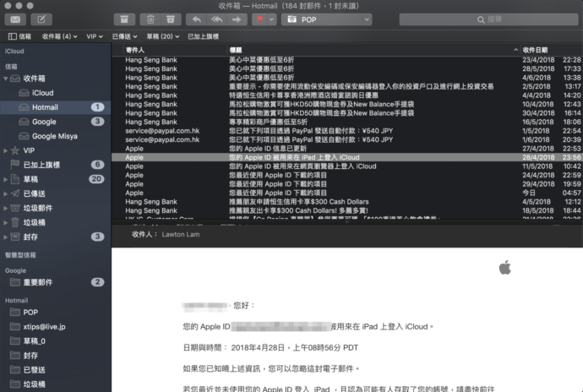The height and width of the screenshot is (392, 583).
Task: Select the email 您的 Apple ID 信息已更新
Action: click(x=347, y=149)
